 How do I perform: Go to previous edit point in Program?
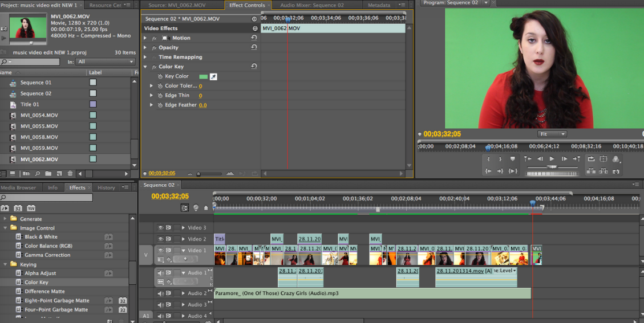click(528, 159)
